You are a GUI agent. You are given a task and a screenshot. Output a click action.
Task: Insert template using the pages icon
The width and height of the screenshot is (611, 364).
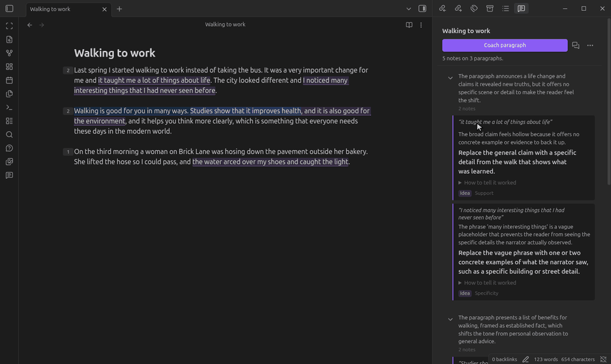click(x=10, y=94)
